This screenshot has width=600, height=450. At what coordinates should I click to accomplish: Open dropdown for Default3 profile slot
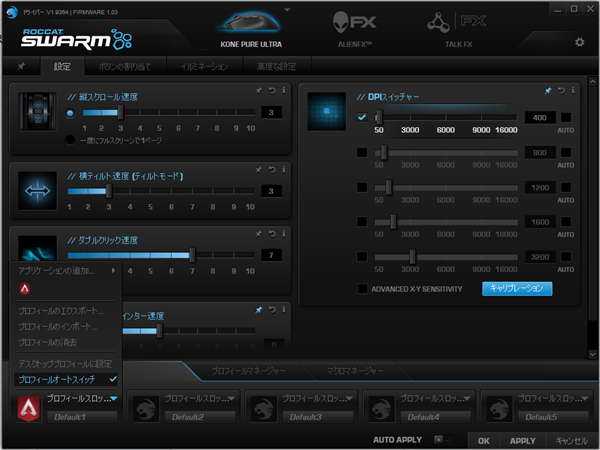coord(349,399)
